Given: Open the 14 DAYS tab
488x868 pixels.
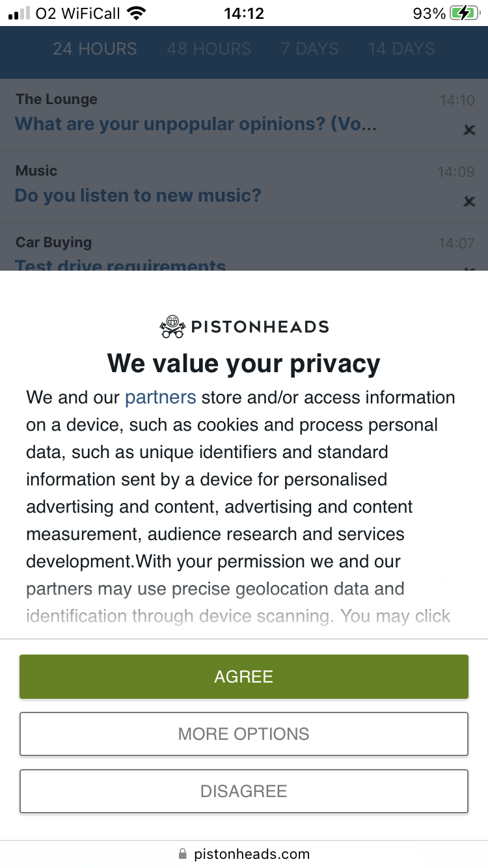Looking at the screenshot, I should point(401,49).
